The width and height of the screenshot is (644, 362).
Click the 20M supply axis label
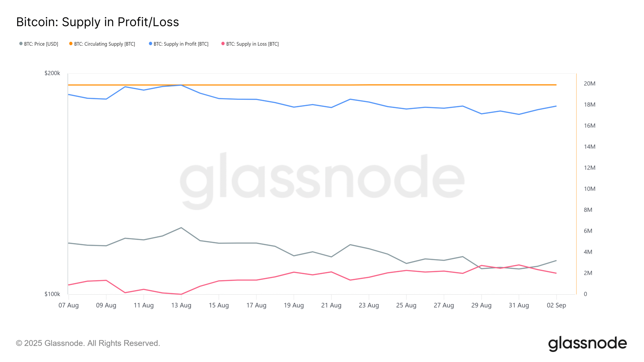click(589, 84)
